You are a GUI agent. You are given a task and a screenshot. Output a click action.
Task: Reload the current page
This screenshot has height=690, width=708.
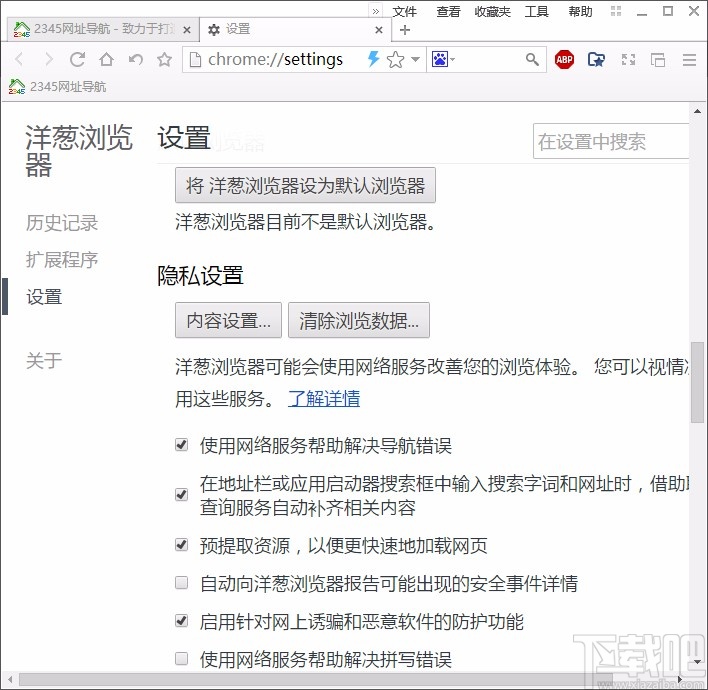[x=77, y=59]
